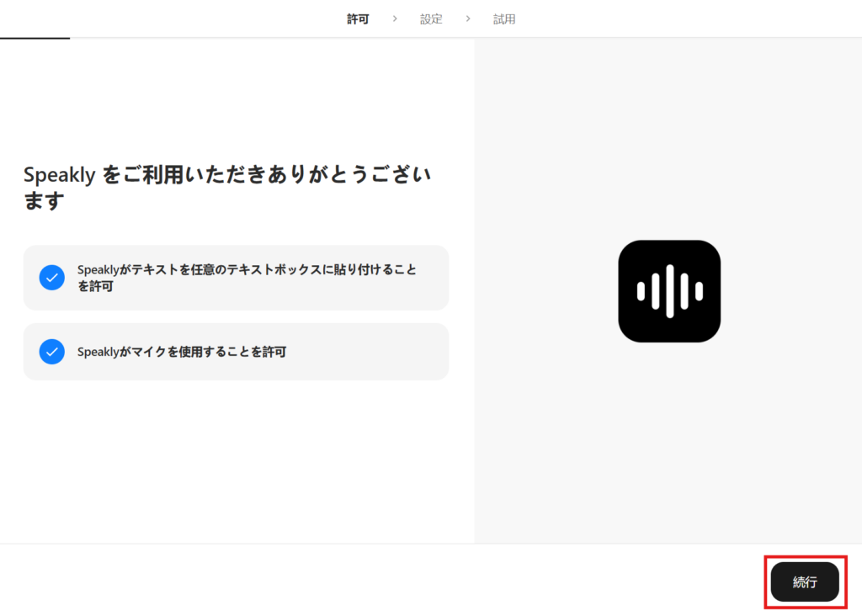Toggle the blue checkmark for text pasting permission
Image resolution: width=862 pixels, height=616 pixels.
point(52,278)
